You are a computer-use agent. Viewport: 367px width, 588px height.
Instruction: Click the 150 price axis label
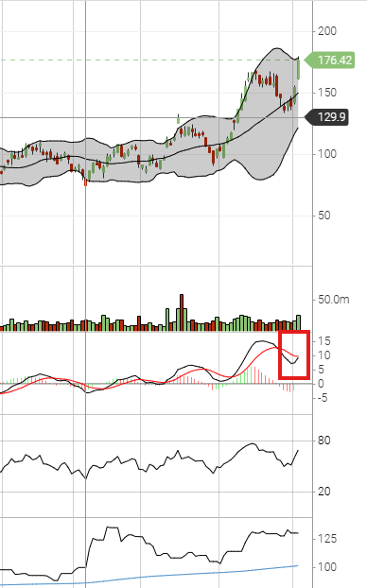(327, 93)
